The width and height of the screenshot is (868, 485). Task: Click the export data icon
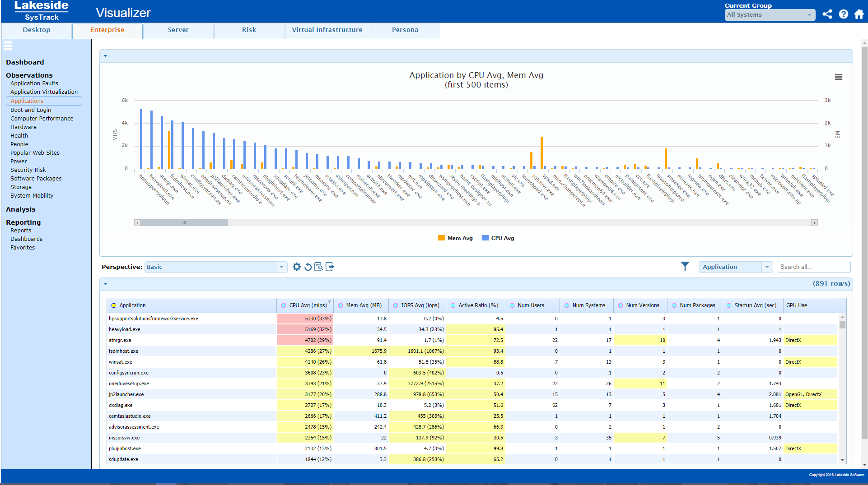(x=330, y=267)
